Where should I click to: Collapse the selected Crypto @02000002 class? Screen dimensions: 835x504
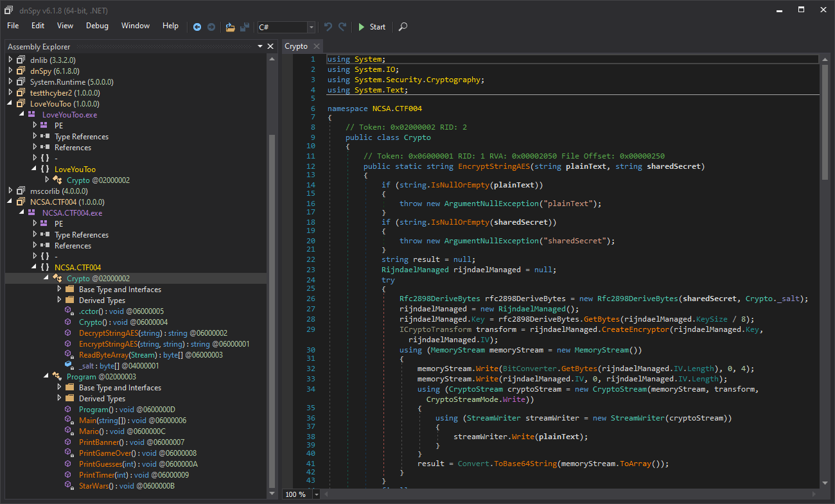pyautogui.click(x=47, y=278)
